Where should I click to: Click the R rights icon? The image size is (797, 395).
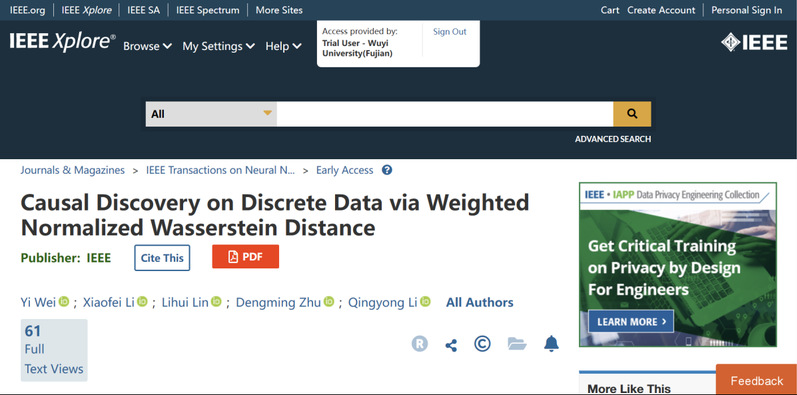(419, 344)
